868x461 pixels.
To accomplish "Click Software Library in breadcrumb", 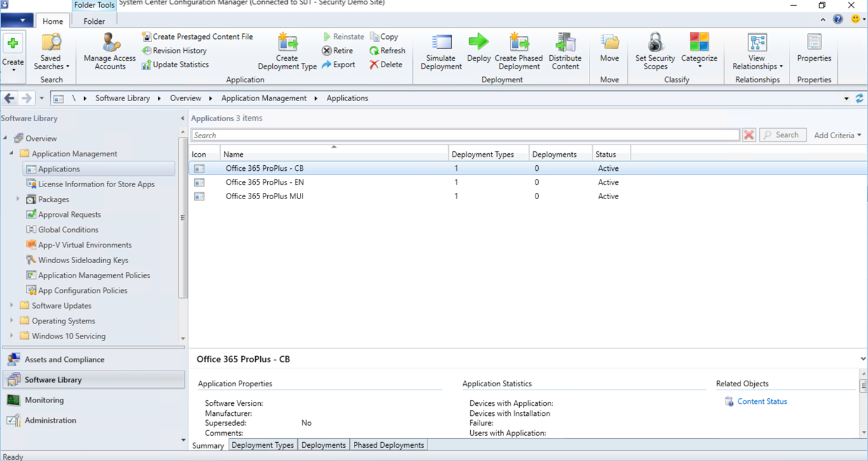I will 123,98.
